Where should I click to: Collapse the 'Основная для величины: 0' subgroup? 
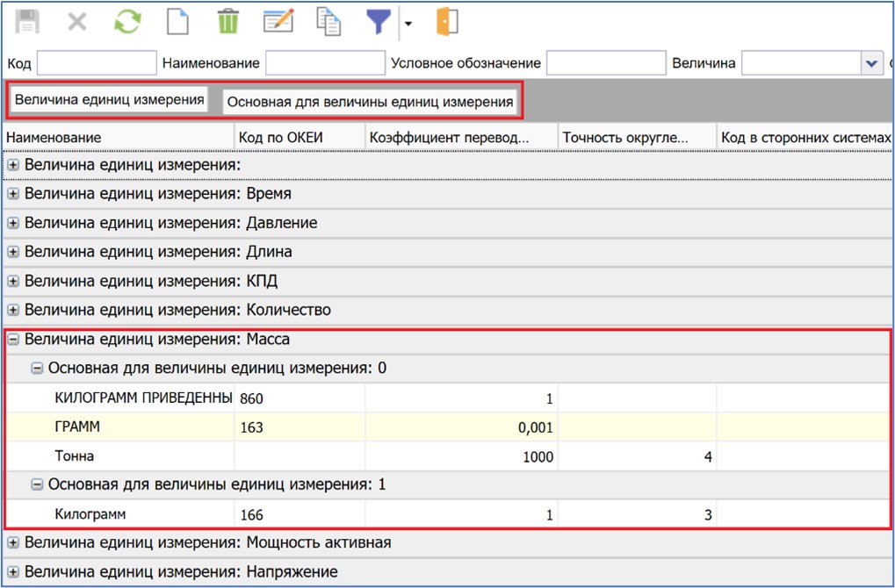(36, 369)
